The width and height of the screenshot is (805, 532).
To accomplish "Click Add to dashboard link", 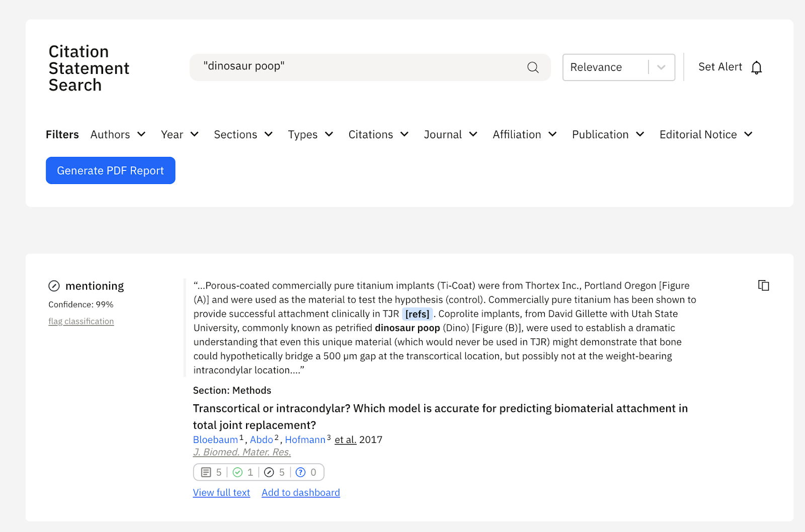I will 300,493.
